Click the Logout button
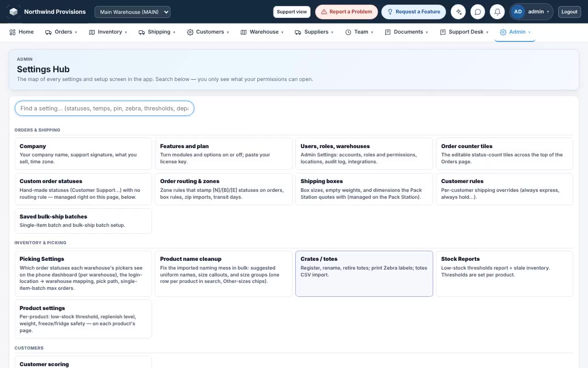Image resolution: width=588 pixels, height=368 pixels. pos(569,12)
